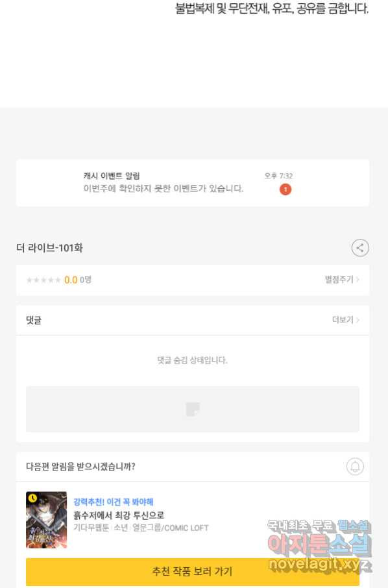Click inside the gray comment input area

(193, 409)
